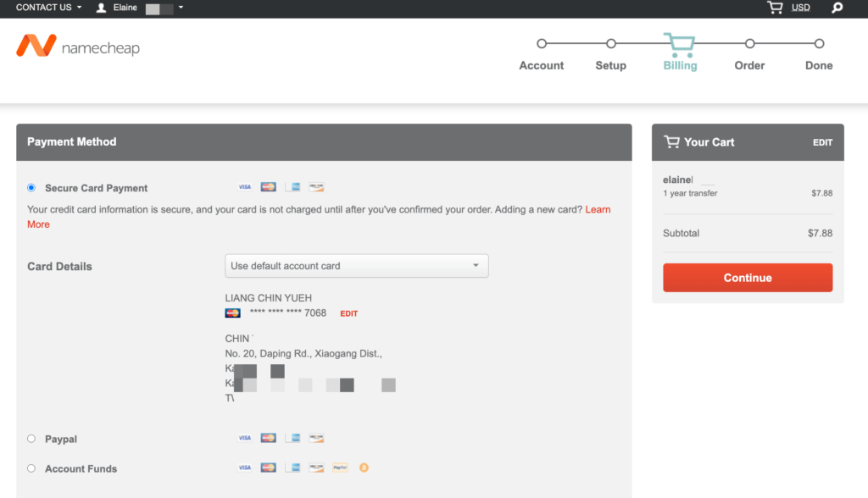The image size is (868, 498).
Task: Click EDIT next to card ending 7068
Action: pyautogui.click(x=348, y=313)
